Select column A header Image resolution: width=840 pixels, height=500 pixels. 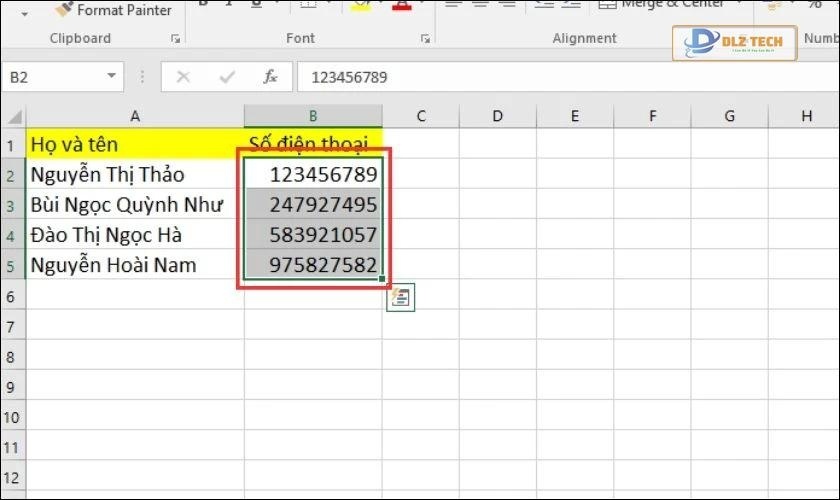tap(135, 116)
